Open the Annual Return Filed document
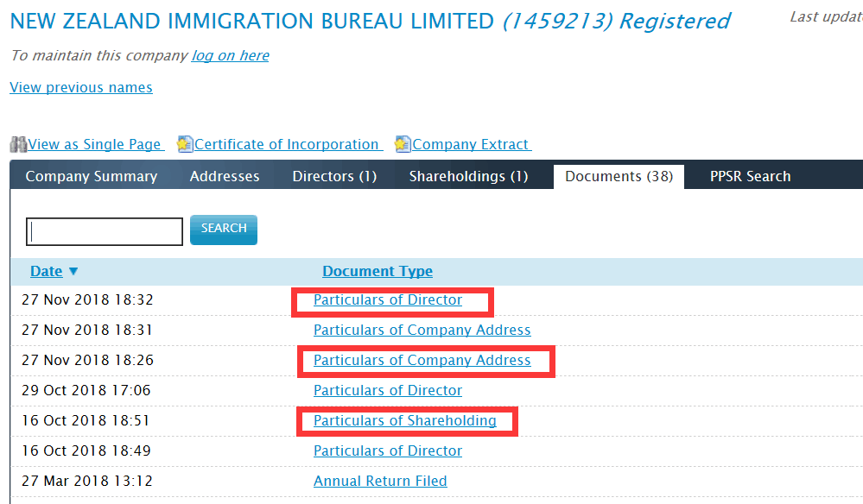863x504 pixels. [380, 481]
